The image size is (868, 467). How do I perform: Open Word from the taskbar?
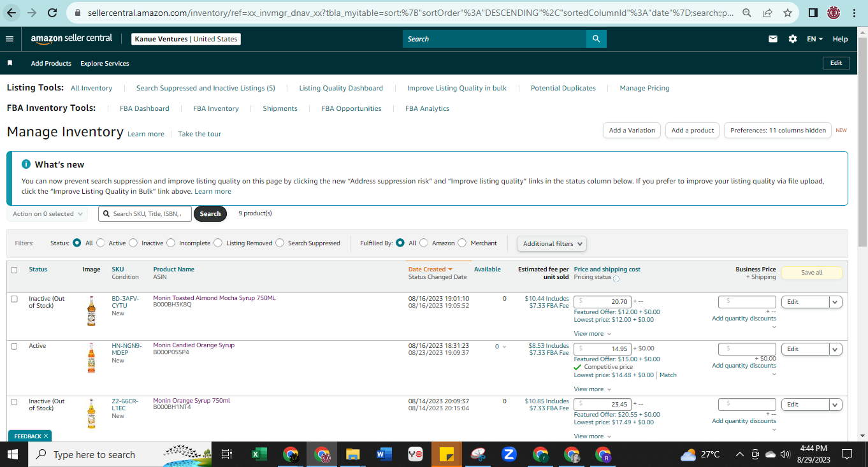point(384,454)
